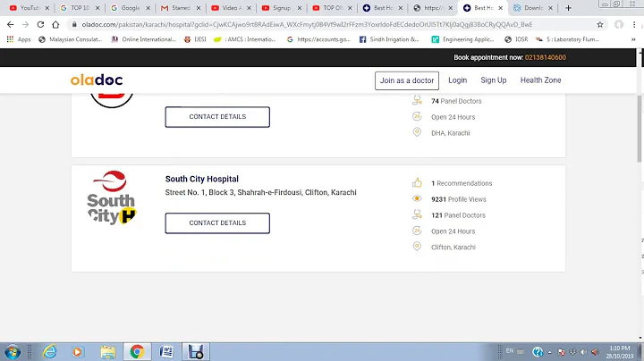644x361 pixels.
Task: Click the floppy disk recorder taskbar icon
Action: pyautogui.click(x=196, y=352)
